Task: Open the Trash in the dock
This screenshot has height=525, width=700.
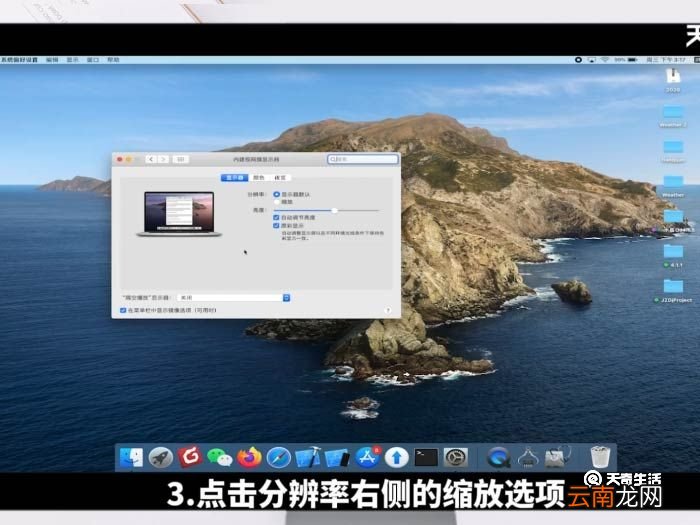Action: click(600, 457)
